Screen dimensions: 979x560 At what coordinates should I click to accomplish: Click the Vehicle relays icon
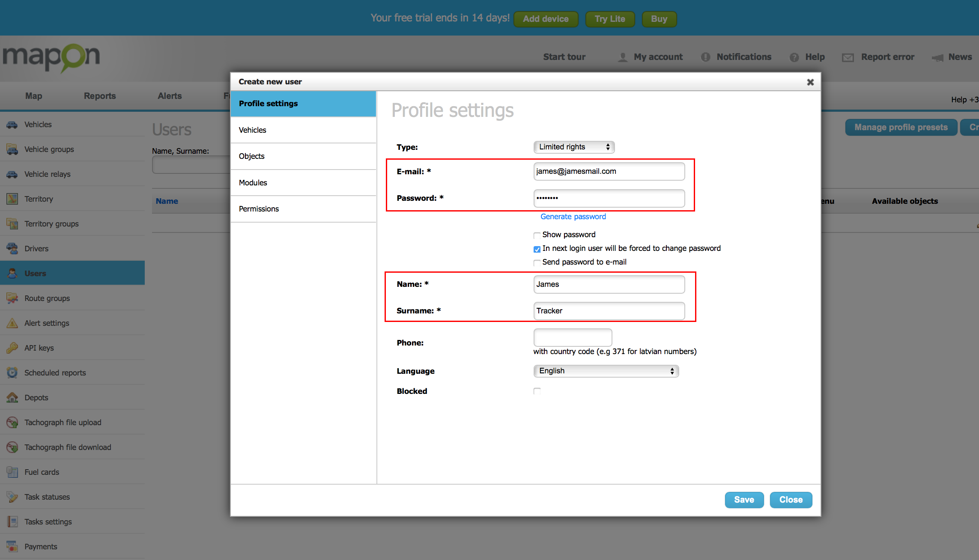click(x=12, y=174)
